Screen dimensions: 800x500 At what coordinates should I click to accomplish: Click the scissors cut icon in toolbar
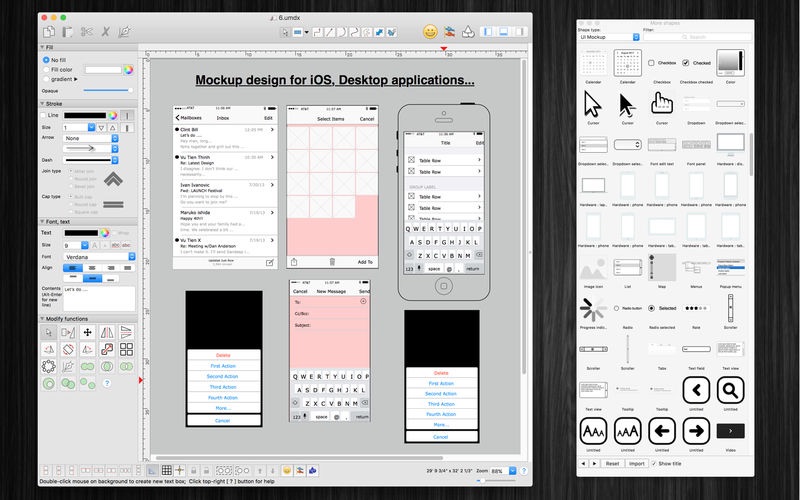click(x=86, y=32)
